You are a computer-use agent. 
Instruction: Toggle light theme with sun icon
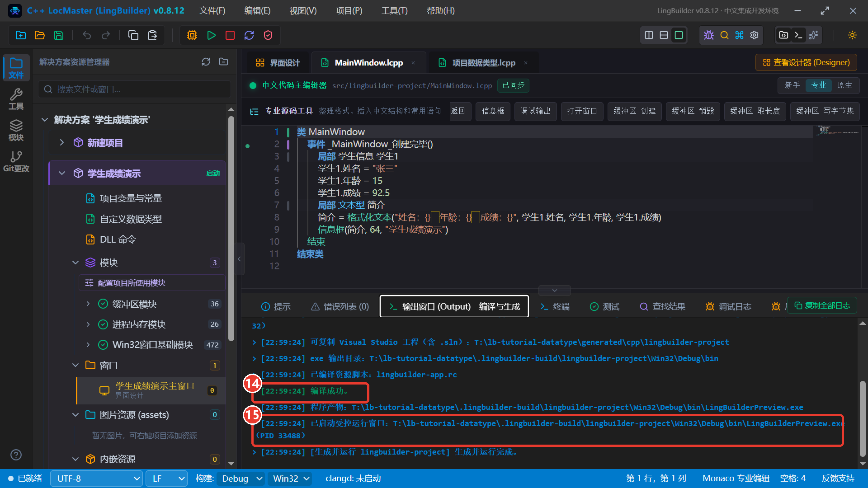[853, 35]
